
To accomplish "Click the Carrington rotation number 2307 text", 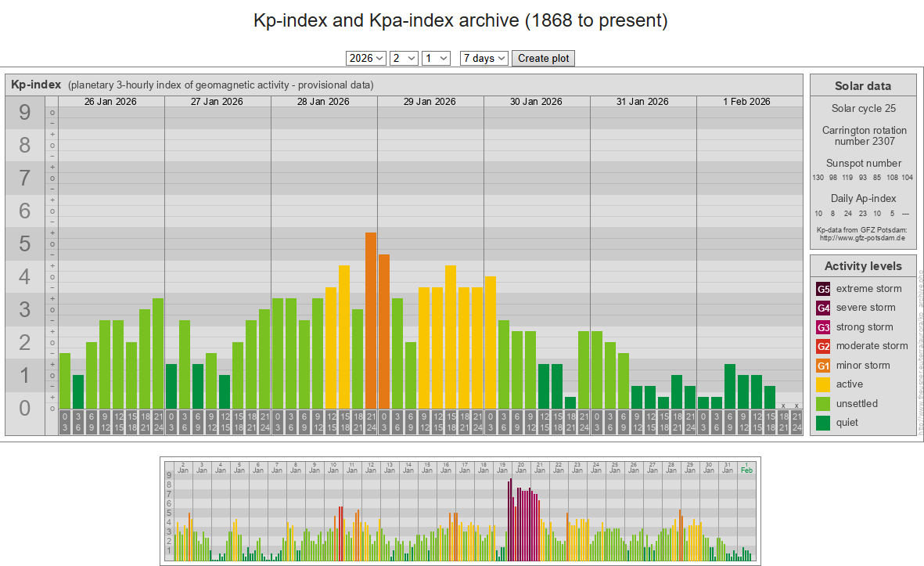I will pyautogui.click(x=864, y=135).
